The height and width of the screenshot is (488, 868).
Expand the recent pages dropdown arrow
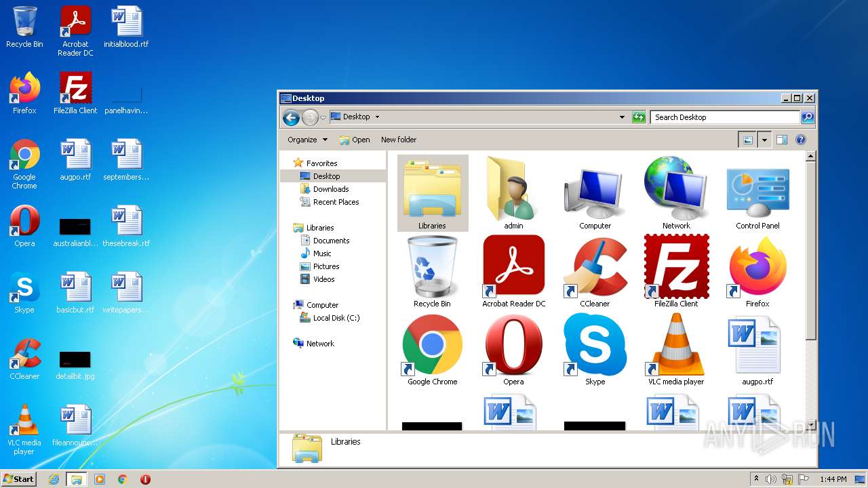(x=323, y=117)
